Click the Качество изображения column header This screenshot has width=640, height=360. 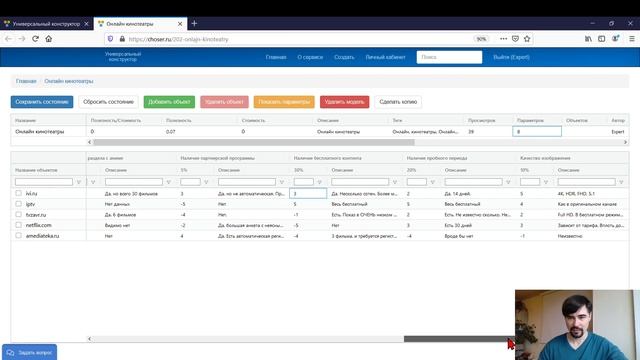(x=545, y=158)
